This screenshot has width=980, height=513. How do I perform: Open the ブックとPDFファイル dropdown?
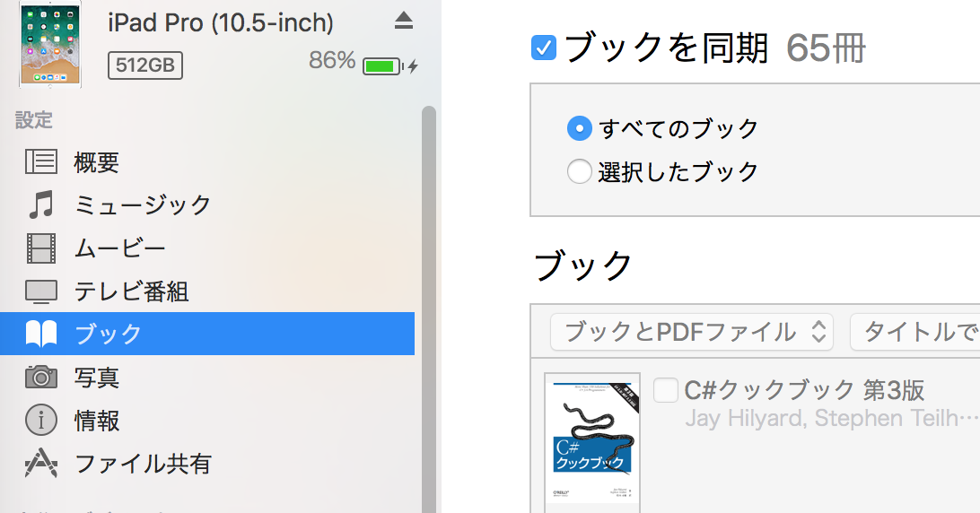click(x=692, y=332)
